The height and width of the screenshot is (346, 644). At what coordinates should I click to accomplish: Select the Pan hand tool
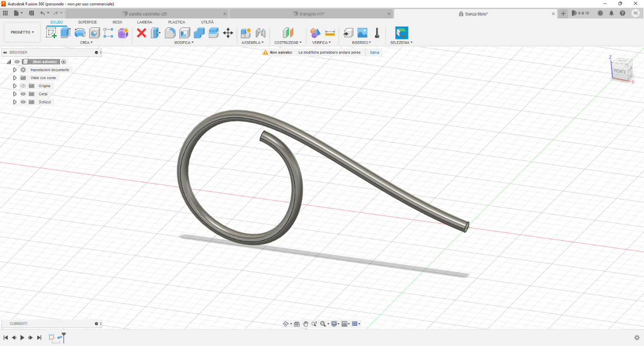(306, 324)
